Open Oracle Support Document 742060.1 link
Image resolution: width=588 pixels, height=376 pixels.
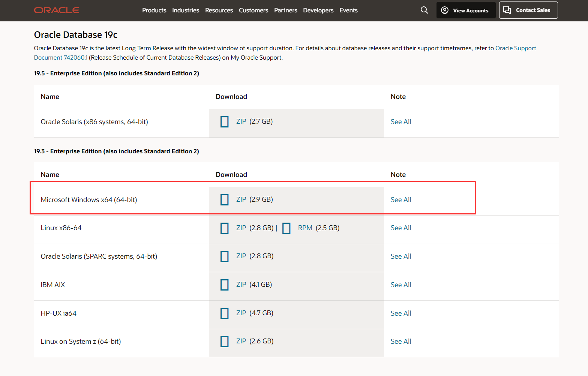point(516,48)
